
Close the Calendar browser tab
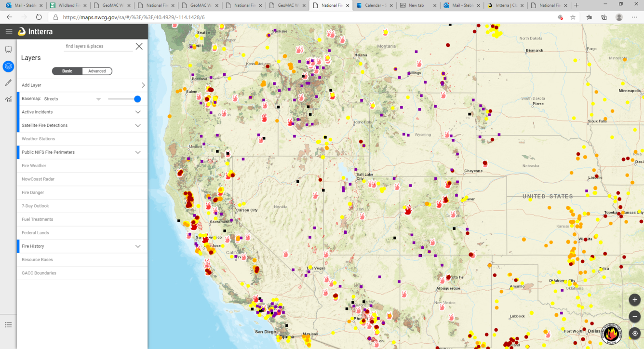click(x=391, y=5)
